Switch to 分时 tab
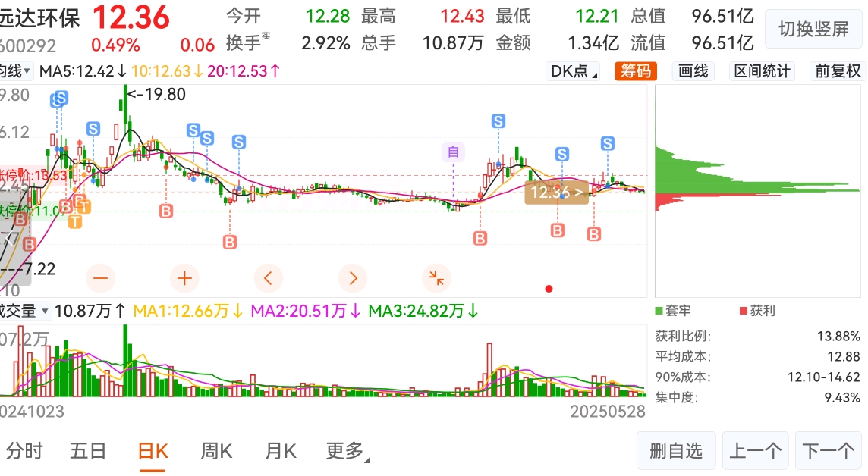Screen dimensions: 868x476 pyautogui.click(x=24, y=451)
